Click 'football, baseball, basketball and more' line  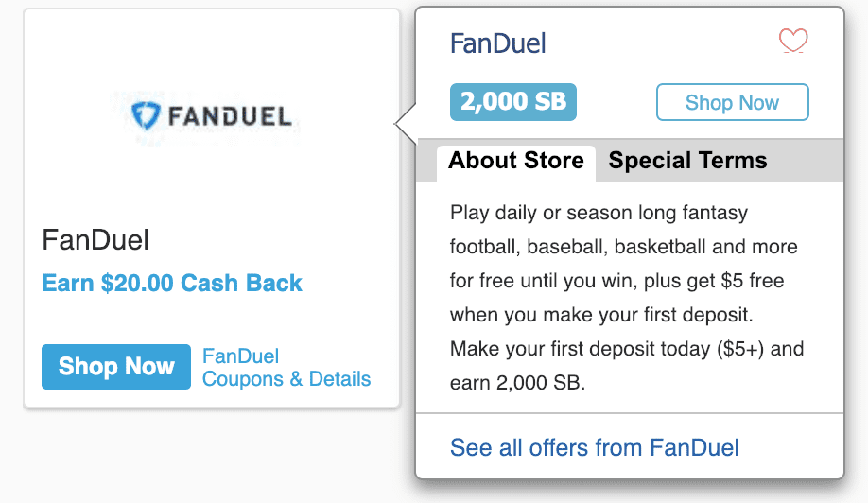click(623, 247)
